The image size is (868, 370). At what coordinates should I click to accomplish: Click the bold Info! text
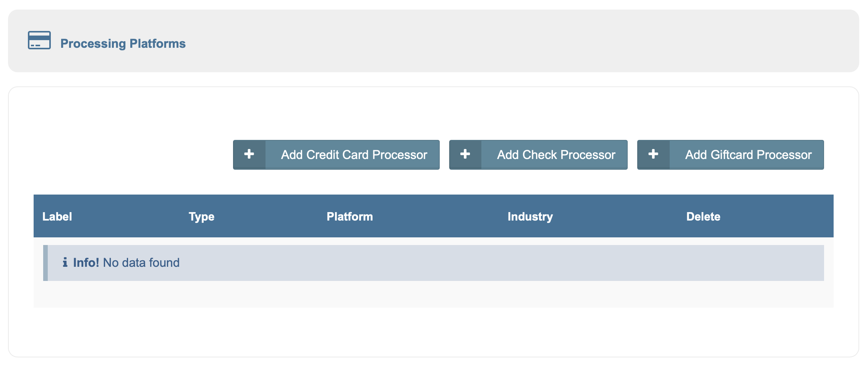pos(86,263)
